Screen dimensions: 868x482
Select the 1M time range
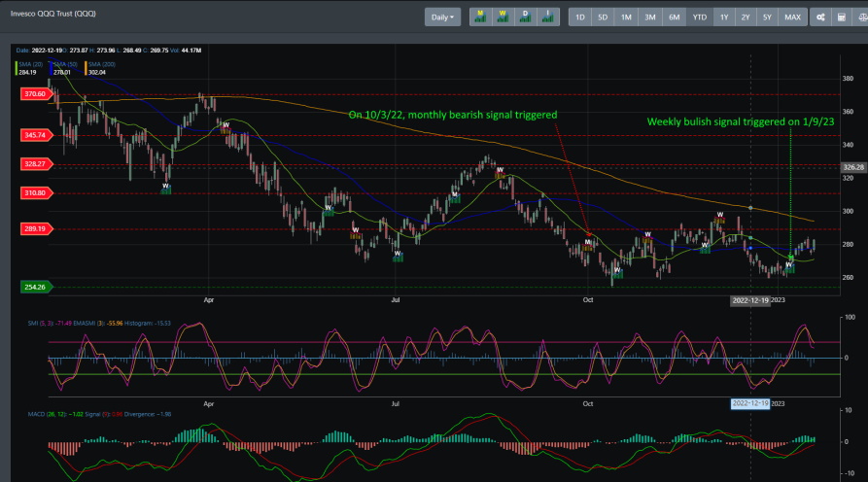(626, 17)
